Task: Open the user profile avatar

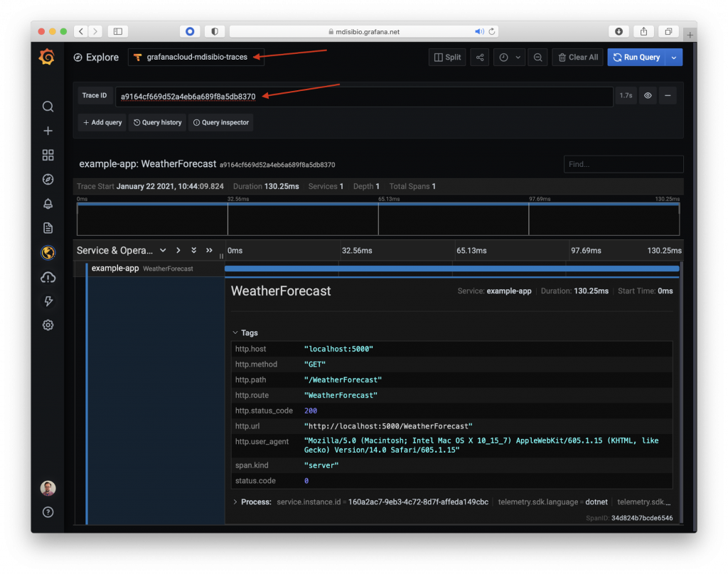Action: point(48,488)
